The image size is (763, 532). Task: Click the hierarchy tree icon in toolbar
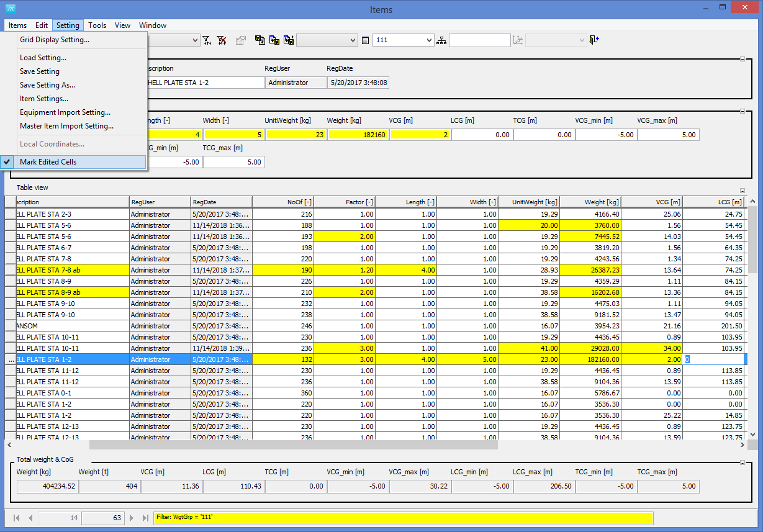tap(441, 40)
